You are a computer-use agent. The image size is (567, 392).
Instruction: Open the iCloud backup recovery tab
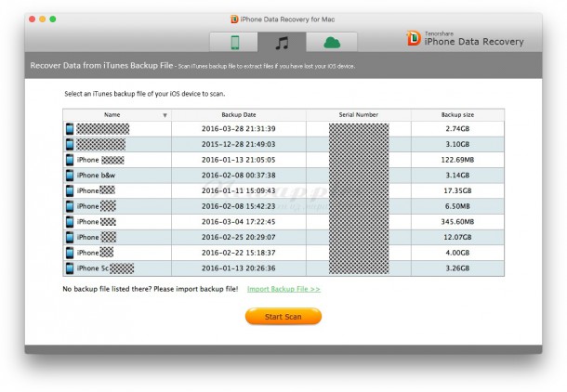pyautogui.click(x=331, y=42)
